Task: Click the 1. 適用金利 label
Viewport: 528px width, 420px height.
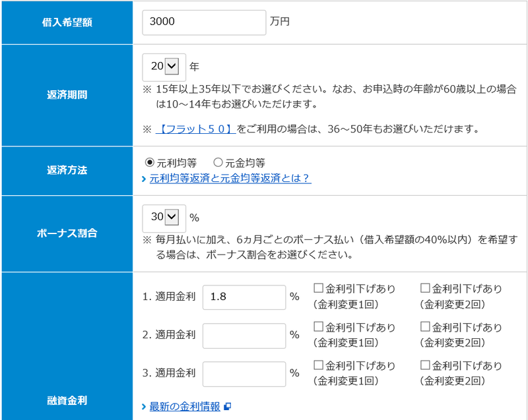Action: 169,297
